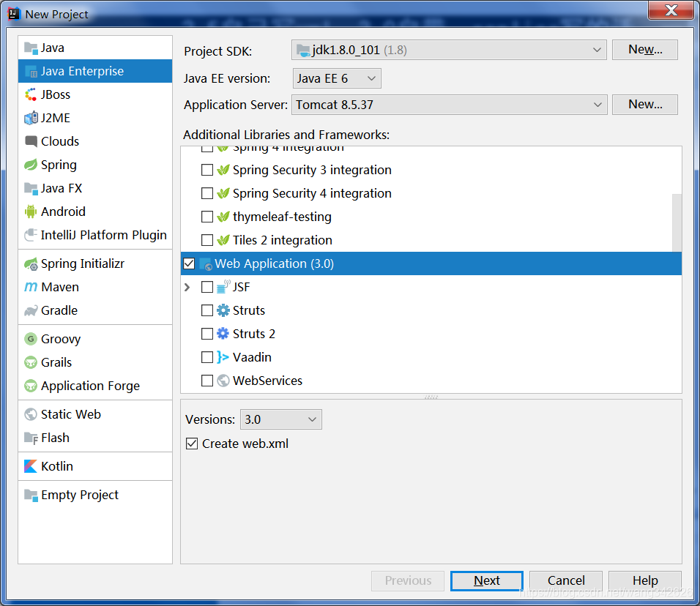
Task: Select Empty Project type
Action: (95, 495)
